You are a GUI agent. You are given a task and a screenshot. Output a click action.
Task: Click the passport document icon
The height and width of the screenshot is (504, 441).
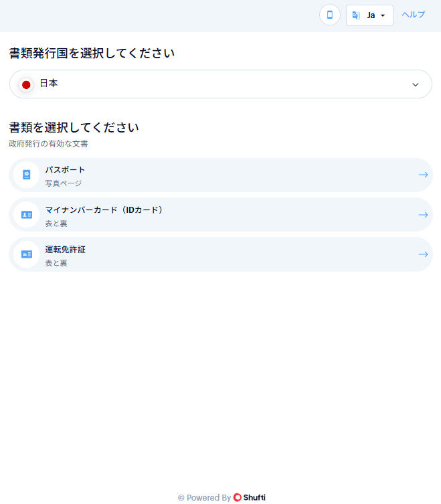click(27, 175)
